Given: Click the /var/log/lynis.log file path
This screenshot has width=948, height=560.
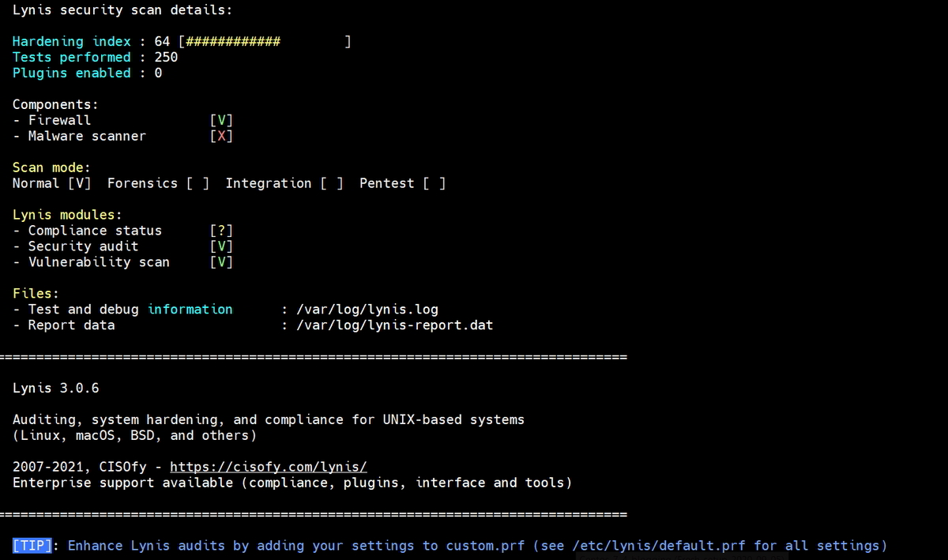Looking at the screenshot, I should (x=367, y=309).
